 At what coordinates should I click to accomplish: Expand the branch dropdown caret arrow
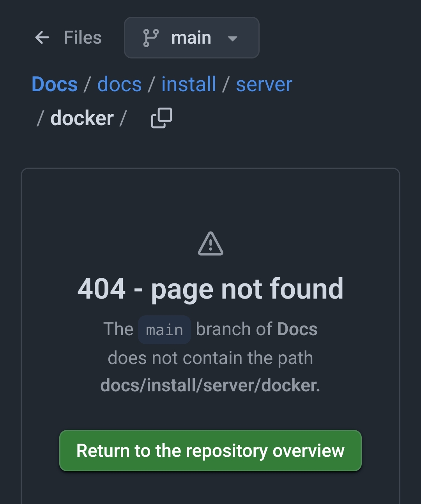tap(233, 39)
